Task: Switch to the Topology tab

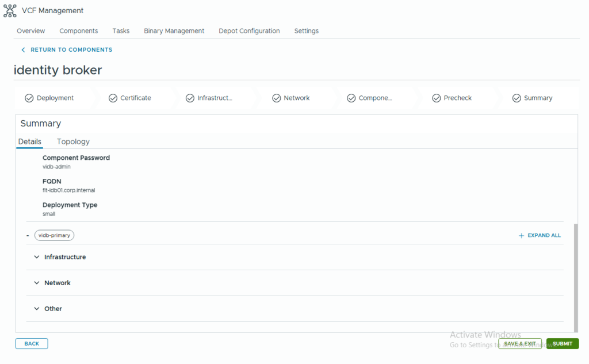Action: tap(73, 141)
